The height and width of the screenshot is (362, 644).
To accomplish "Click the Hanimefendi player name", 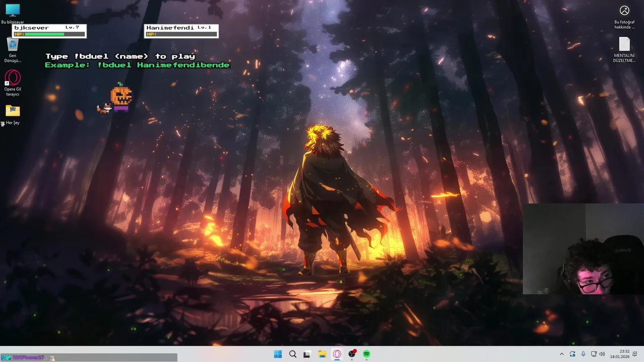I will (170, 28).
